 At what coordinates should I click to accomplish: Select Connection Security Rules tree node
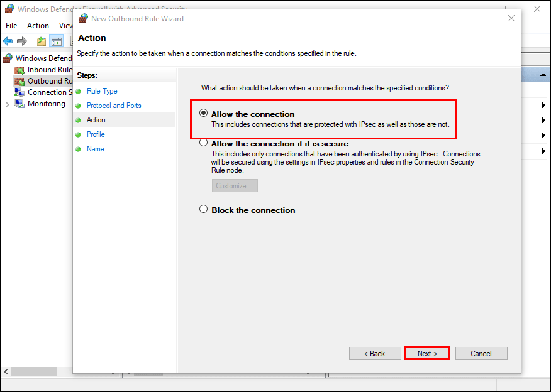[x=50, y=92]
